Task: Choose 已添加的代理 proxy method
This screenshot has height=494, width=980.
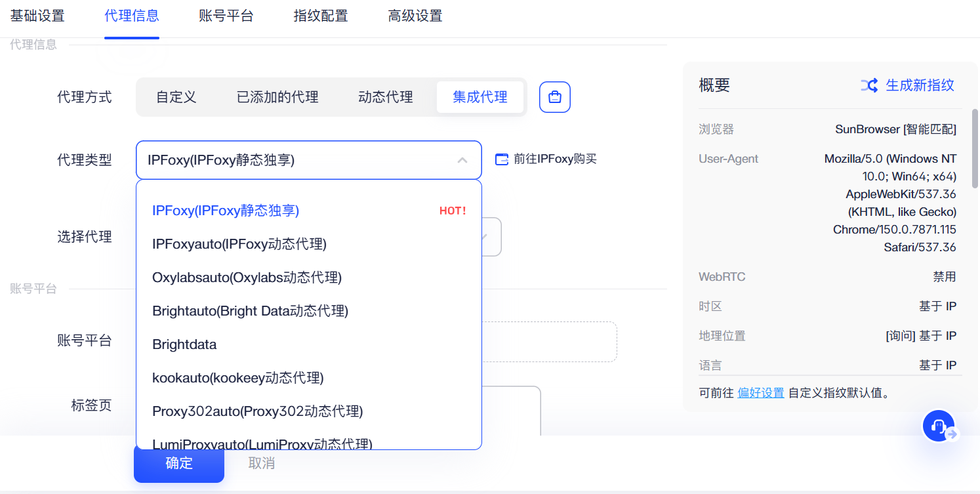Action: (x=277, y=97)
